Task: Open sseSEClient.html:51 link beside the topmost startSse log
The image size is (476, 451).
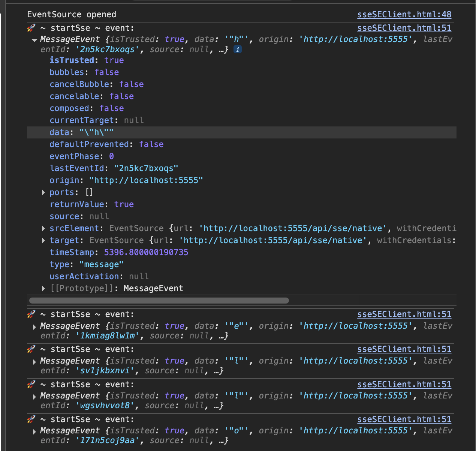Action: pos(404,28)
